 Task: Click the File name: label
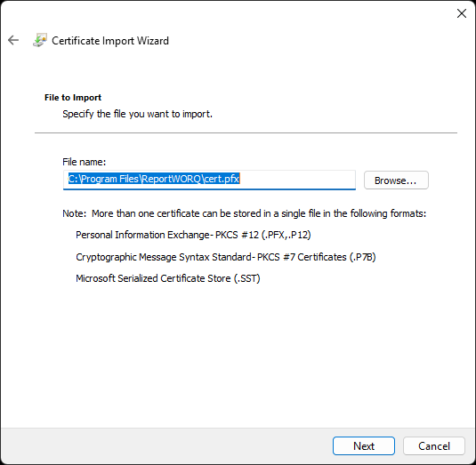coord(85,162)
